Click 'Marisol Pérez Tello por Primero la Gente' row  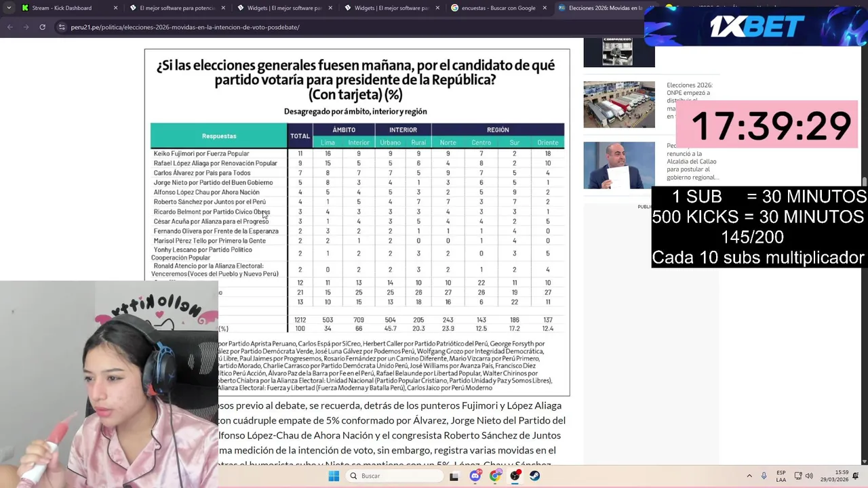tap(210, 241)
